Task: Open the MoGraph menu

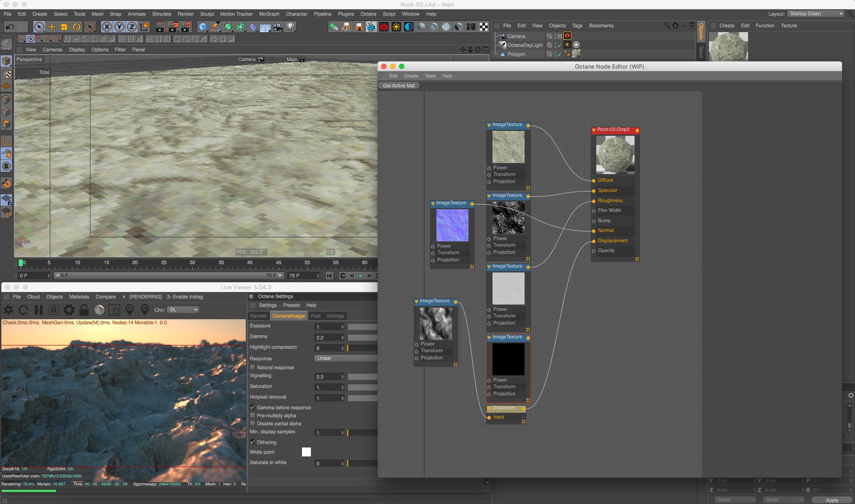Action: 269,14
